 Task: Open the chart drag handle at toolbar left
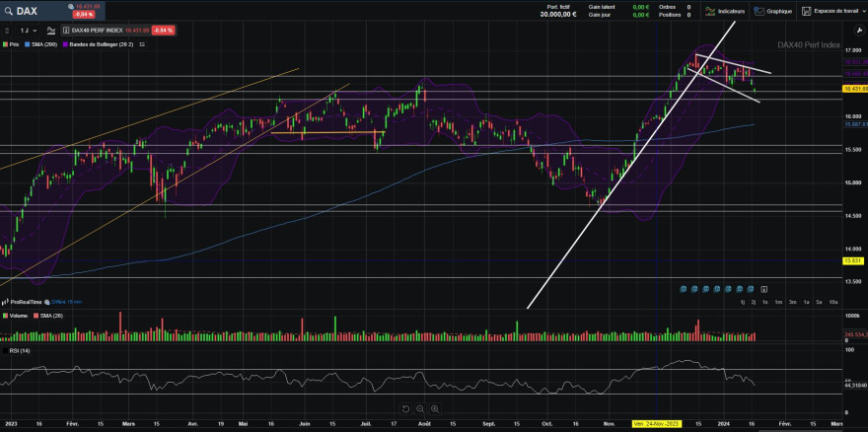7,31
